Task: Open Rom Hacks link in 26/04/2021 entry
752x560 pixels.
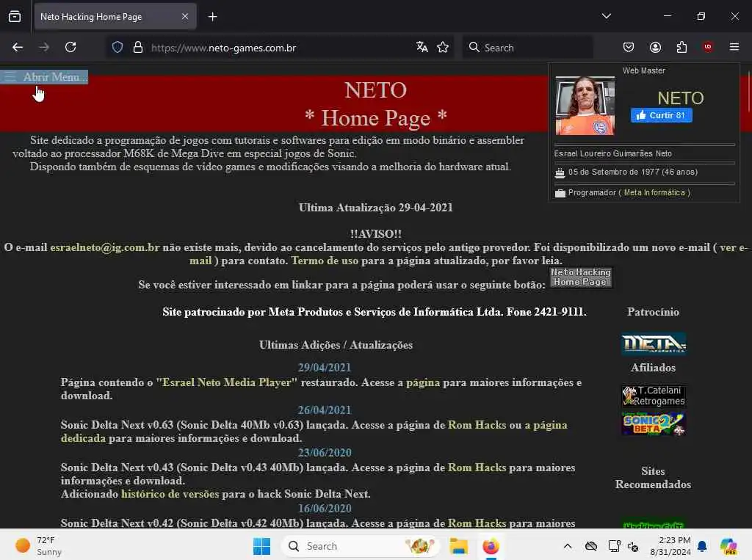Action: (477, 425)
